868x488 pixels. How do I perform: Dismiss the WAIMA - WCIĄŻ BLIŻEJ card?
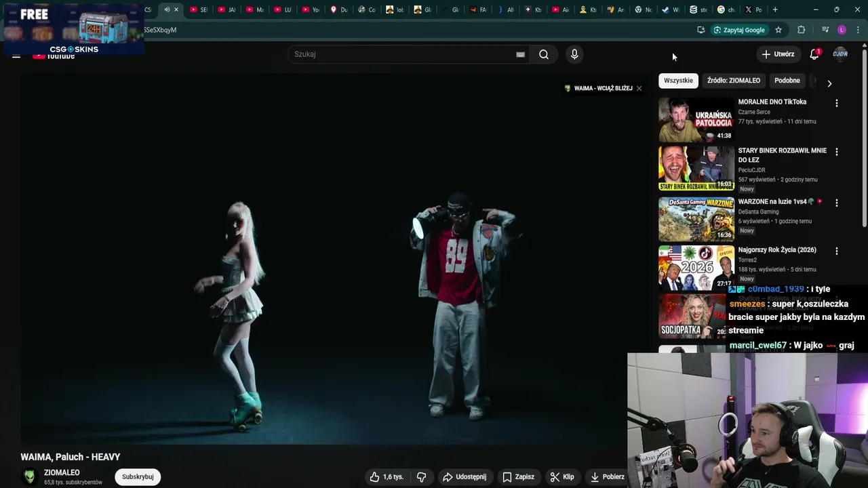point(639,88)
